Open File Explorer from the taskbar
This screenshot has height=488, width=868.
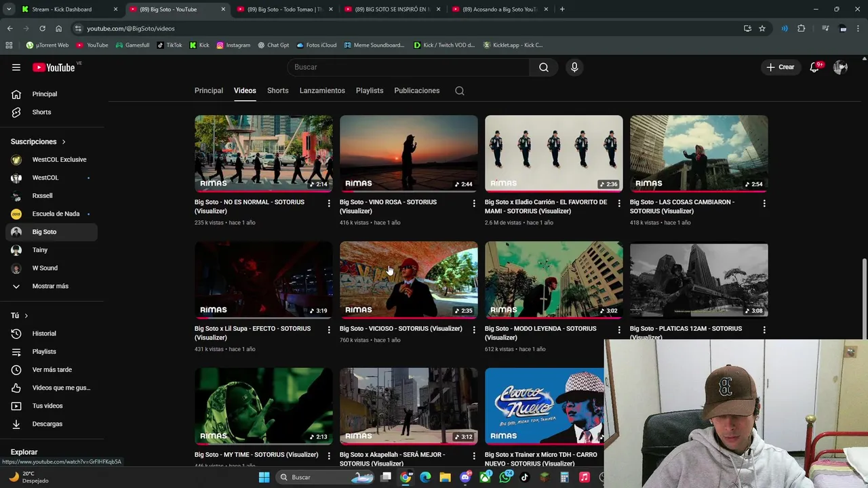click(x=445, y=477)
